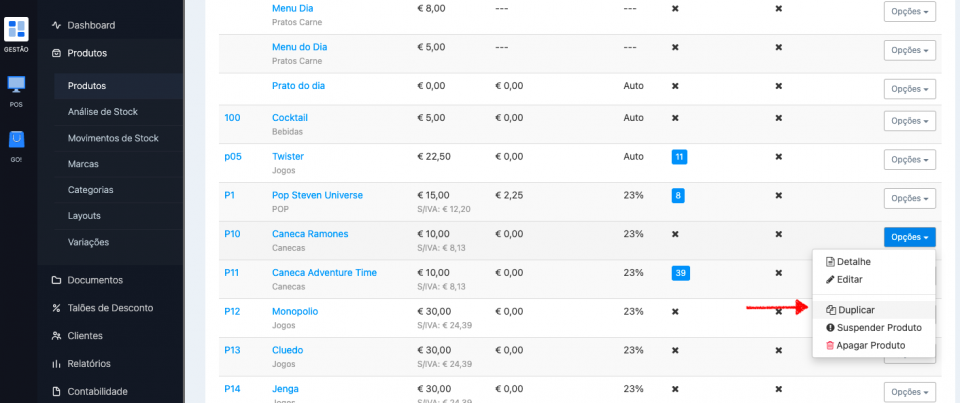The width and height of the screenshot is (960, 403).
Task: Click the Documentos folder icon
Action: click(57, 280)
